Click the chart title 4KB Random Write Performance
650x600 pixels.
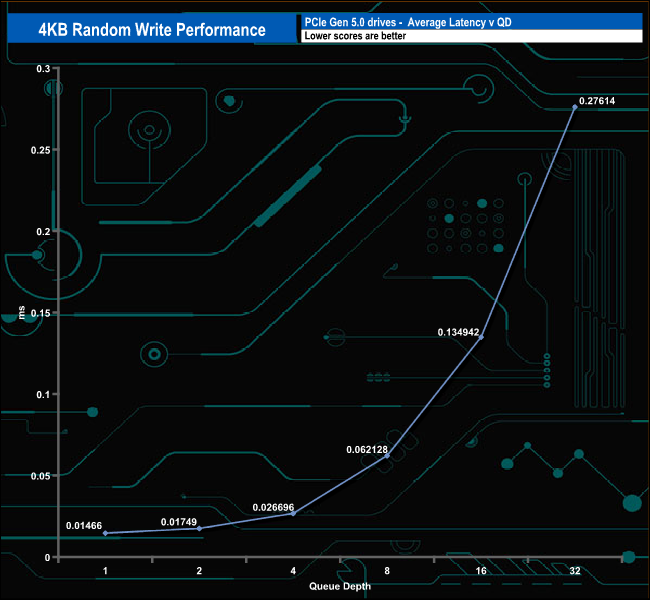tap(152, 30)
